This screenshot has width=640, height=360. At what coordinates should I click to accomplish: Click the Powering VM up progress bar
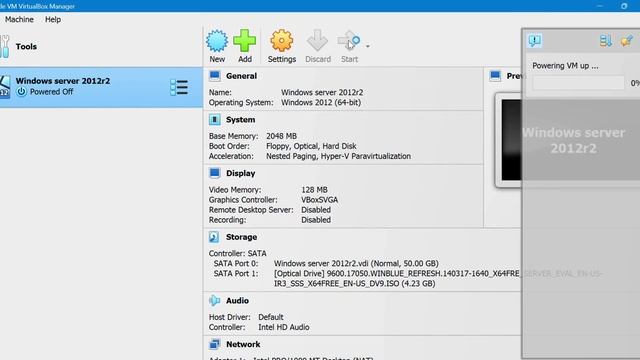click(578, 83)
